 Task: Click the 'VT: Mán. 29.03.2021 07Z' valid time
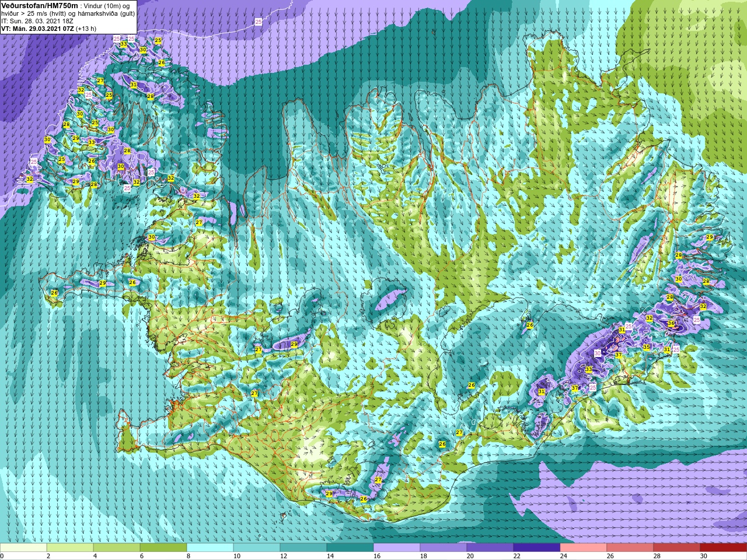pyautogui.click(x=37, y=29)
